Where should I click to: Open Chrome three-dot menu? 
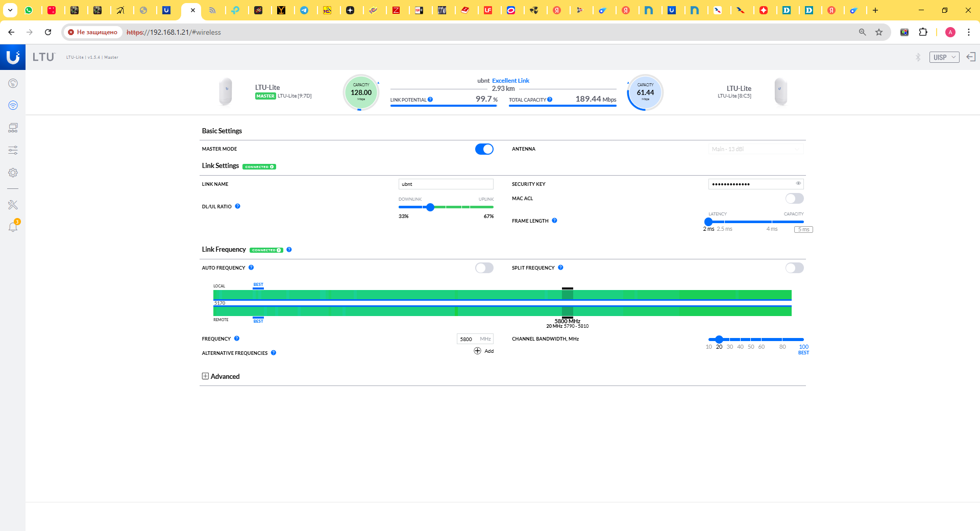click(969, 32)
